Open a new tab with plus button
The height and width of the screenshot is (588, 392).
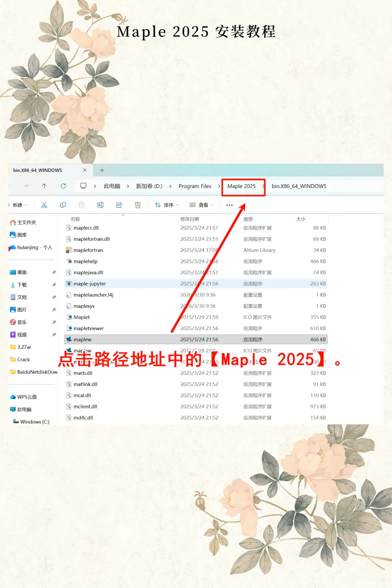coord(102,170)
